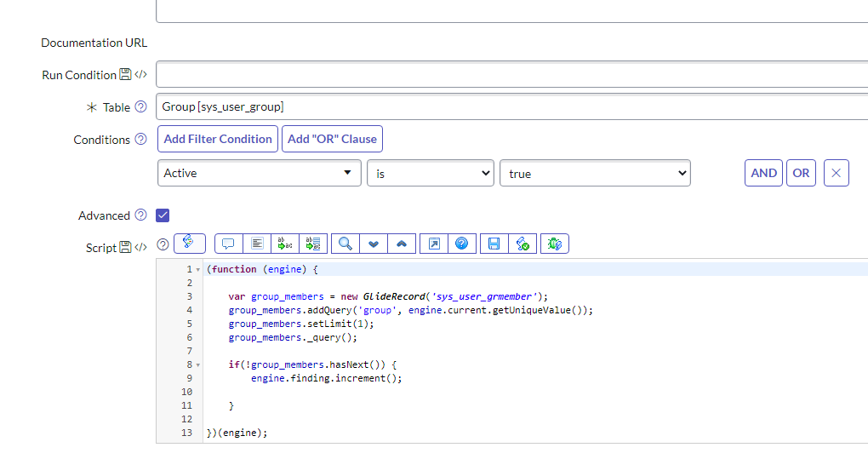Open script search with magnifier icon
868x459 pixels.
345,244
